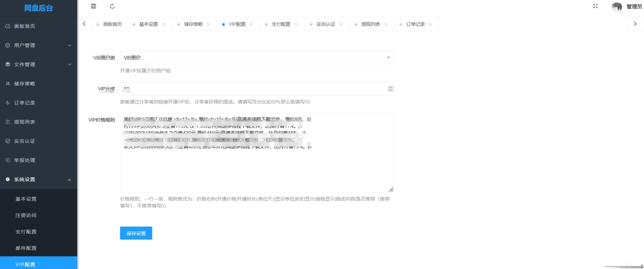Open 实名认证 in the sidebar
This screenshot has width=644, height=269.
pos(39,141)
